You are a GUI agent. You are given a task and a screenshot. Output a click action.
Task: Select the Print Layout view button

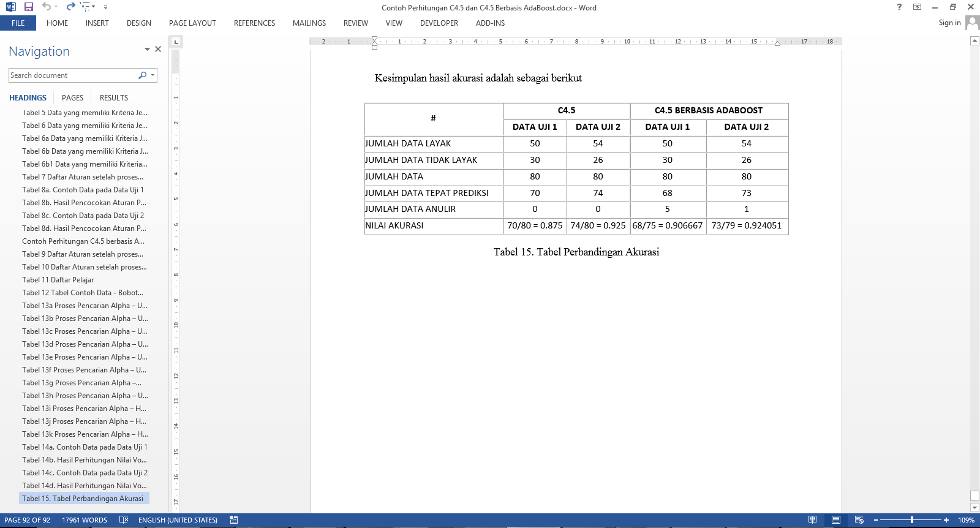(835, 520)
